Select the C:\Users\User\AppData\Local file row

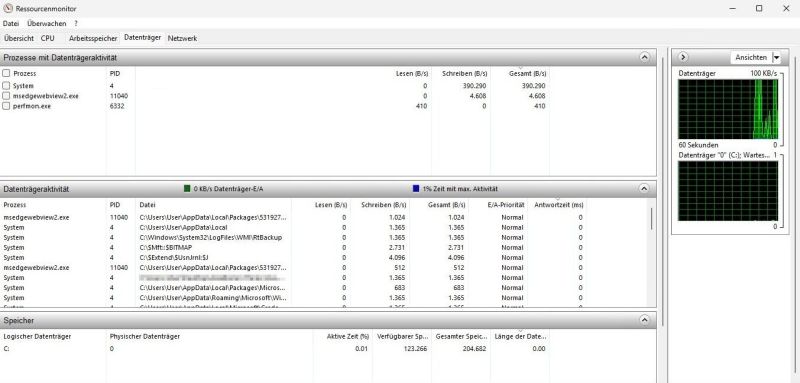coord(293,227)
